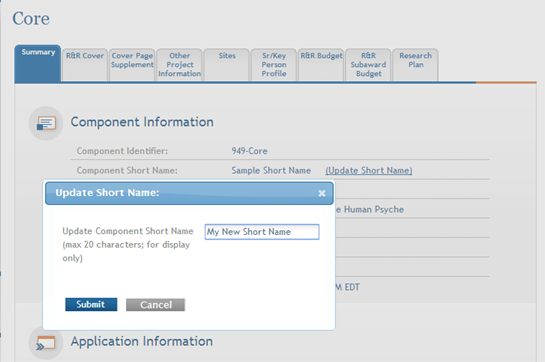
Task: Open the Cover Page Supplement tab
Action: pyautogui.click(x=132, y=65)
